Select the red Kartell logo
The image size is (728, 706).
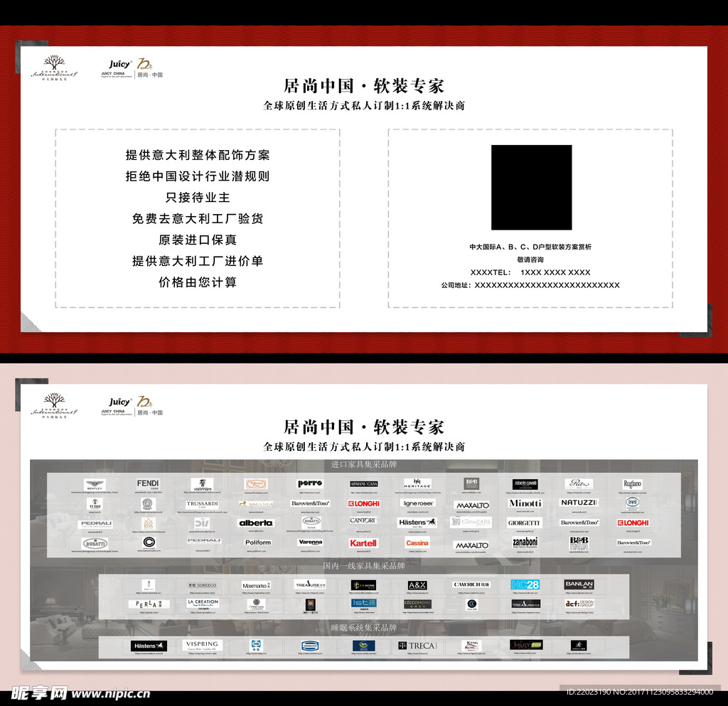click(363, 543)
